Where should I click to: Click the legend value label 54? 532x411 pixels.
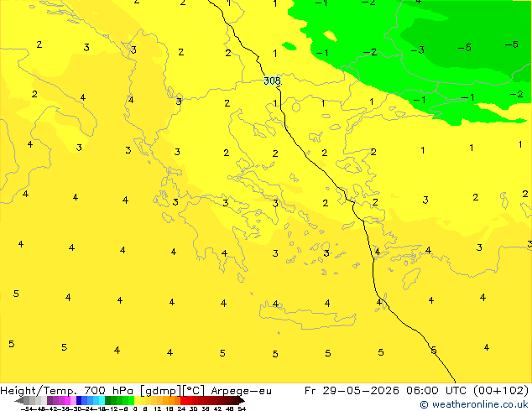coord(242,408)
